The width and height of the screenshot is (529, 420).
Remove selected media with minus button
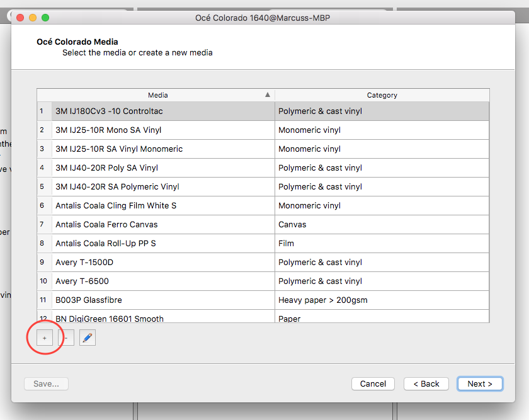pyautogui.click(x=66, y=338)
